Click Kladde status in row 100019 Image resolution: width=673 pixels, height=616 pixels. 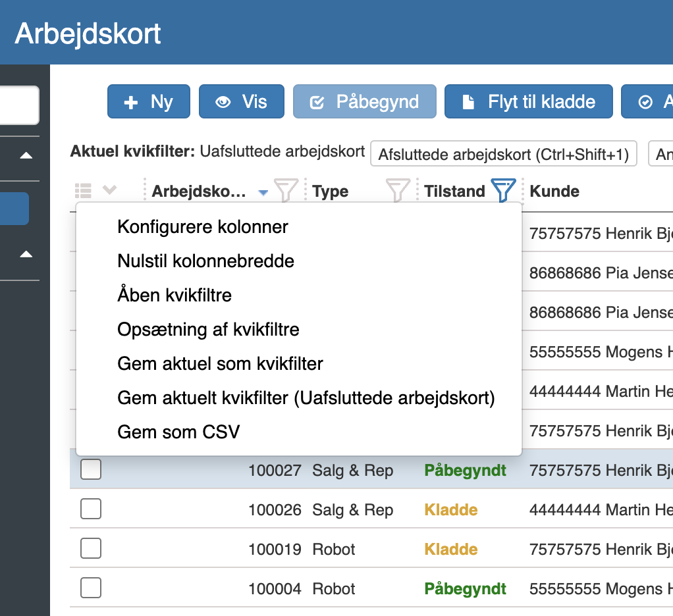point(450,550)
